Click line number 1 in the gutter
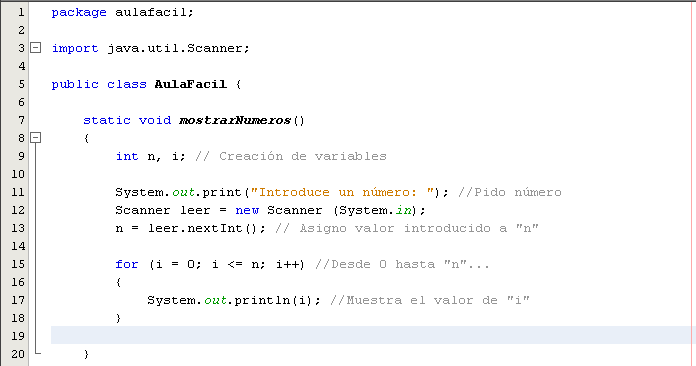 coord(21,12)
